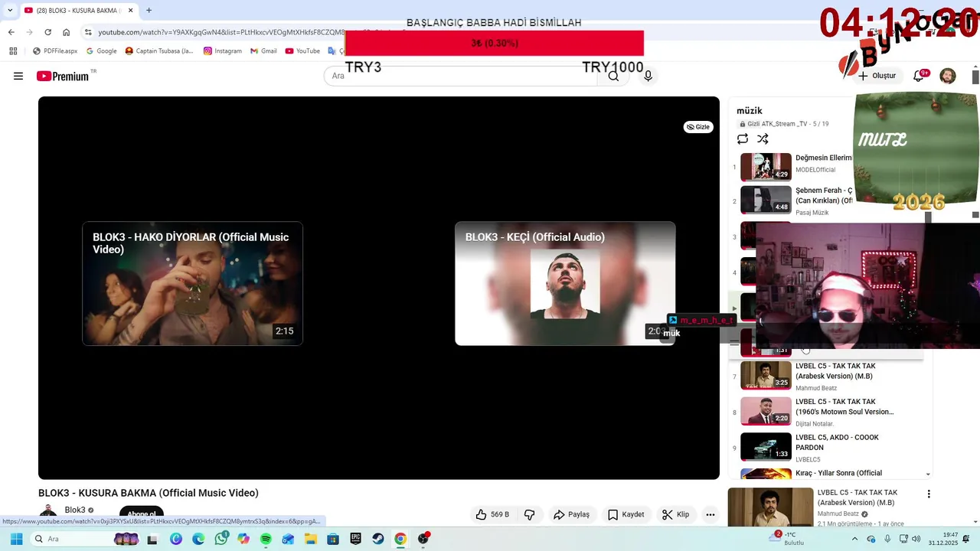980x551 pixels.
Task: Play suggested video HAKO DİYORLAR
Action: [192, 283]
